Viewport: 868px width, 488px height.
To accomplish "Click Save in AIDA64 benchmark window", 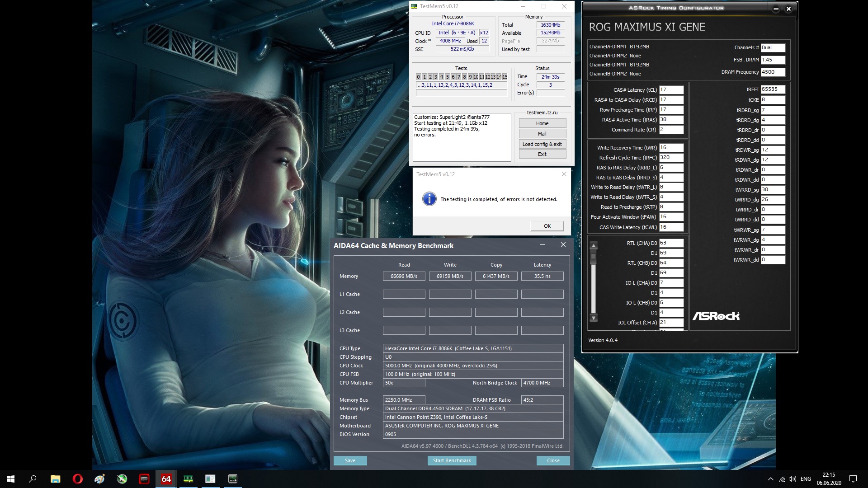I will (x=350, y=460).
